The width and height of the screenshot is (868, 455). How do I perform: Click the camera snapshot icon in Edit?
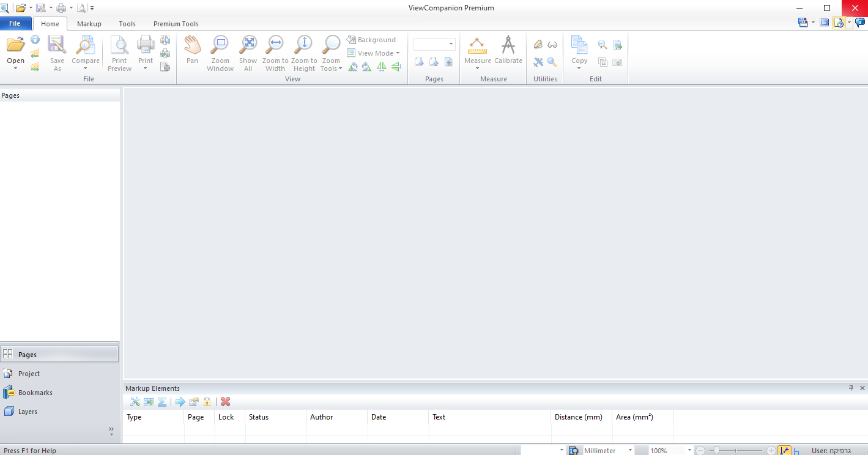617,62
